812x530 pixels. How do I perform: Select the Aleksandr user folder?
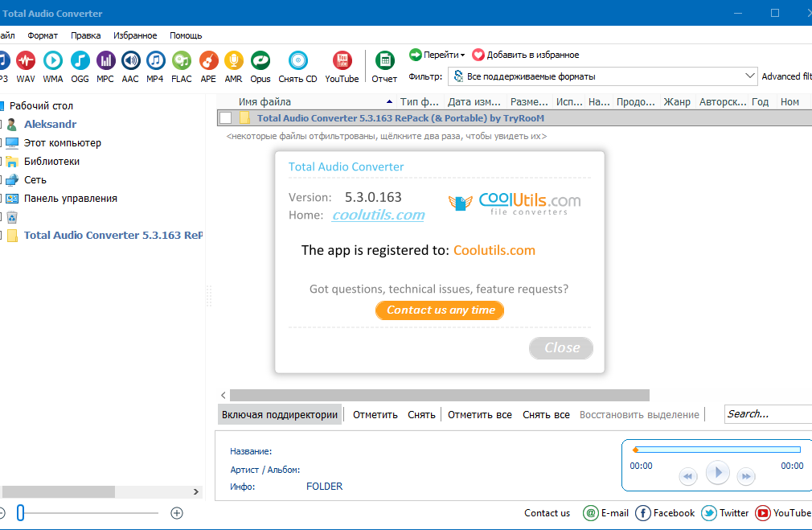50,125
